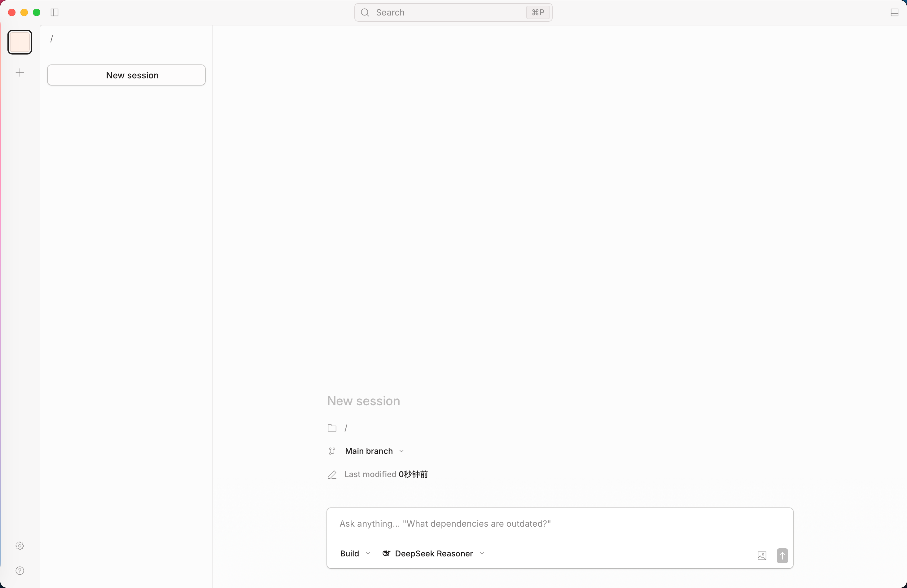This screenshot has width=907, height=588.
Task: Click the green macOS fullscreen button
Action: (x=37, y=13)
